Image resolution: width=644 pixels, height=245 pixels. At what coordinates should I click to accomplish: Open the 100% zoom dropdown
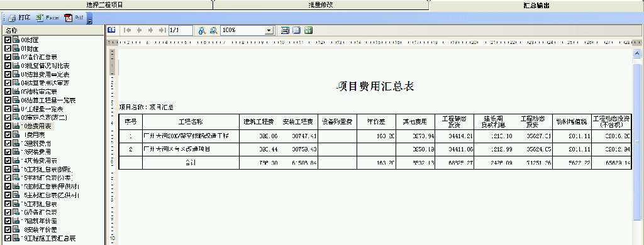coord(269,30)
